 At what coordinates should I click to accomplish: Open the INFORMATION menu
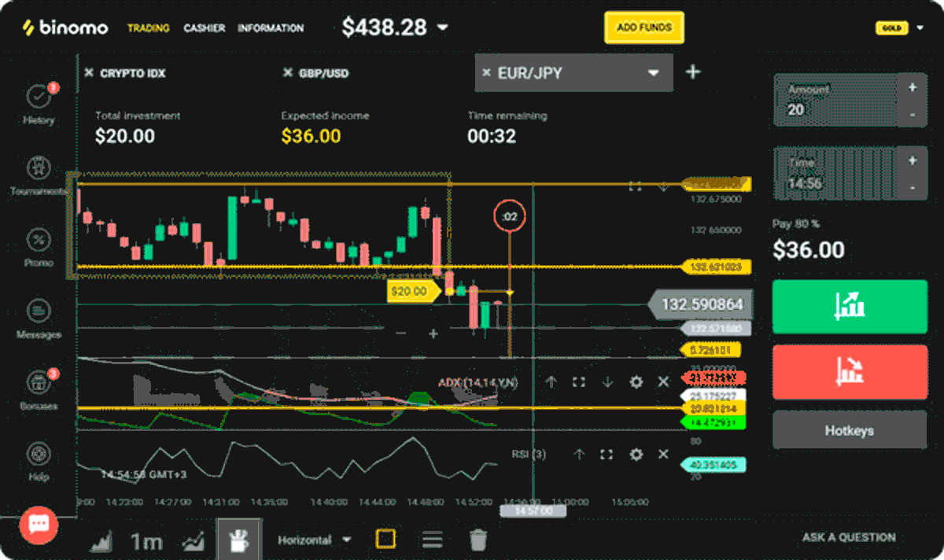pyautogui.click(x=271, y=28)
